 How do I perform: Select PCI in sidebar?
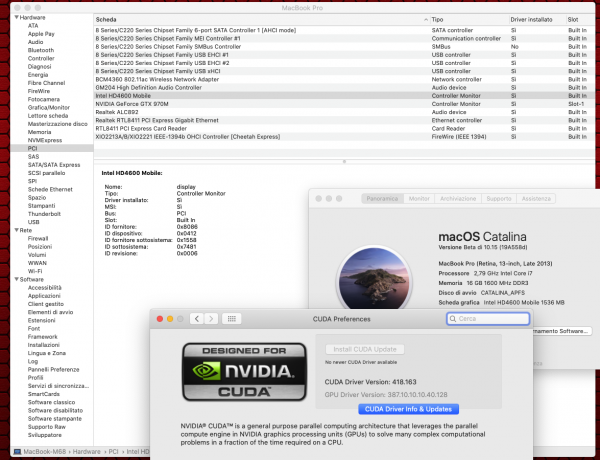click(52, 148)
